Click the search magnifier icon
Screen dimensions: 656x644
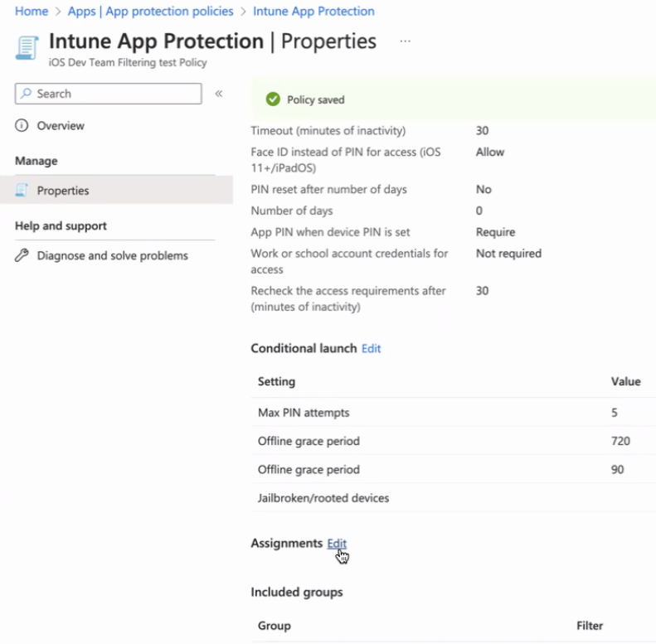tap(26, 94)
